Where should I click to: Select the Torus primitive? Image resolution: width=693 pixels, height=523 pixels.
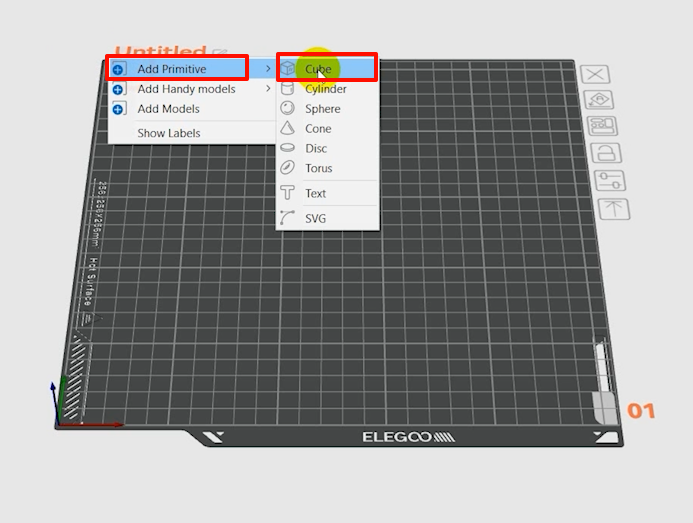(x=319, y=169)
